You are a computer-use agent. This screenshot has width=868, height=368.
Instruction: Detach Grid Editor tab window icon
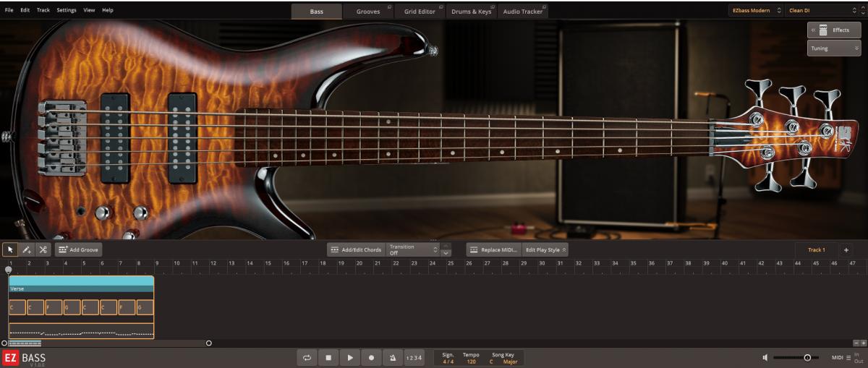(441, 7)
